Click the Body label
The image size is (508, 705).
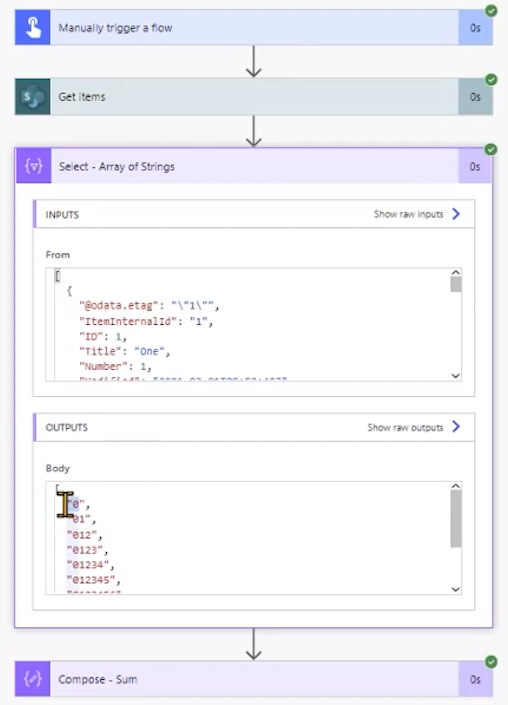coord(58,469)
